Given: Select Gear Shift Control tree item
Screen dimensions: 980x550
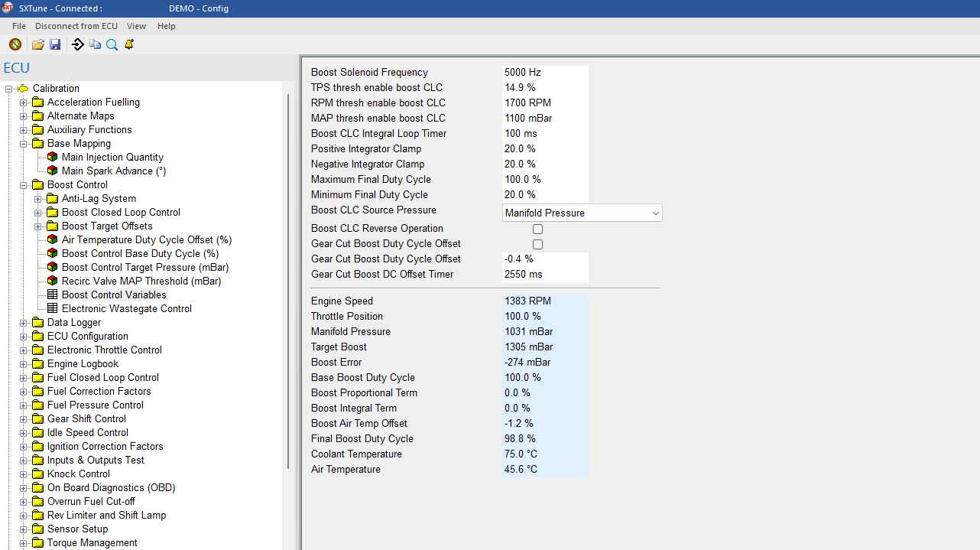Looking at the screenshot, I should click(x=86, y=418).
